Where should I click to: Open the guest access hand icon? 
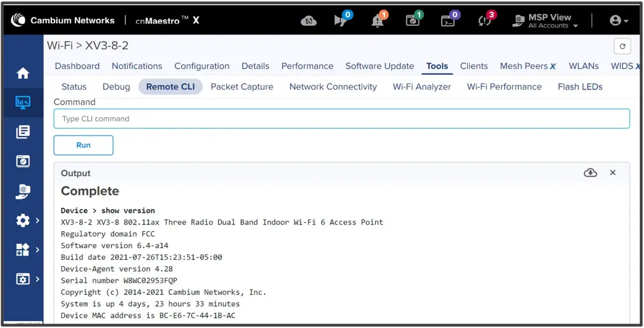pos(23,191)
